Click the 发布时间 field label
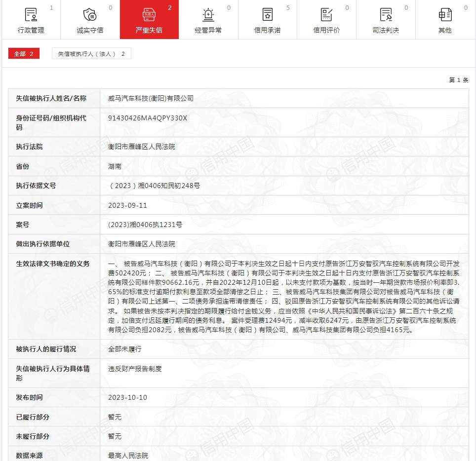The width and height of the screenshot is (476, 461). tap(29, 397)
